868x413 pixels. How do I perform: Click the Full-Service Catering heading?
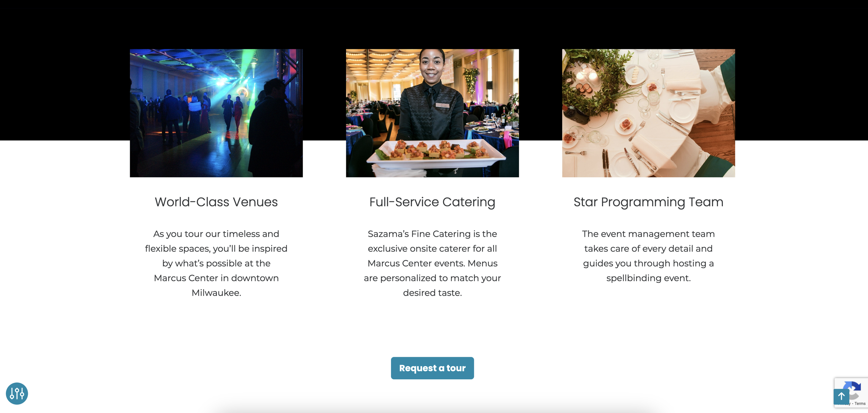(432, 202)
